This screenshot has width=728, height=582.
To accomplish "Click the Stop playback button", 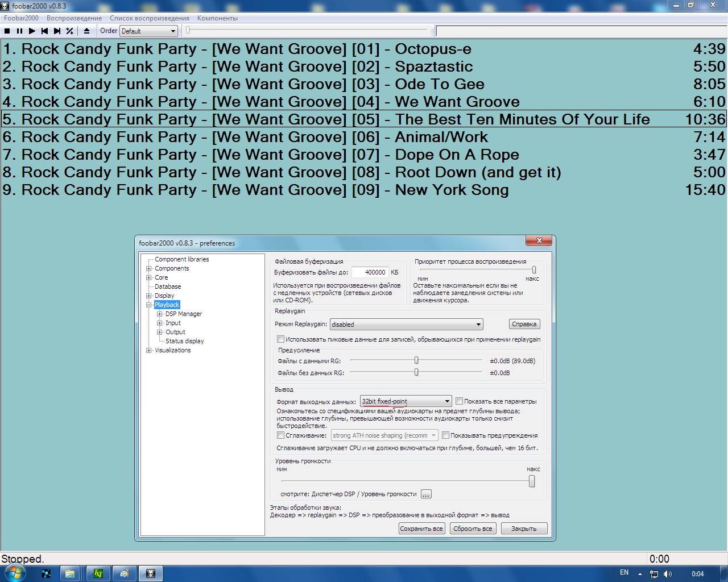I will tap(7, 31).
